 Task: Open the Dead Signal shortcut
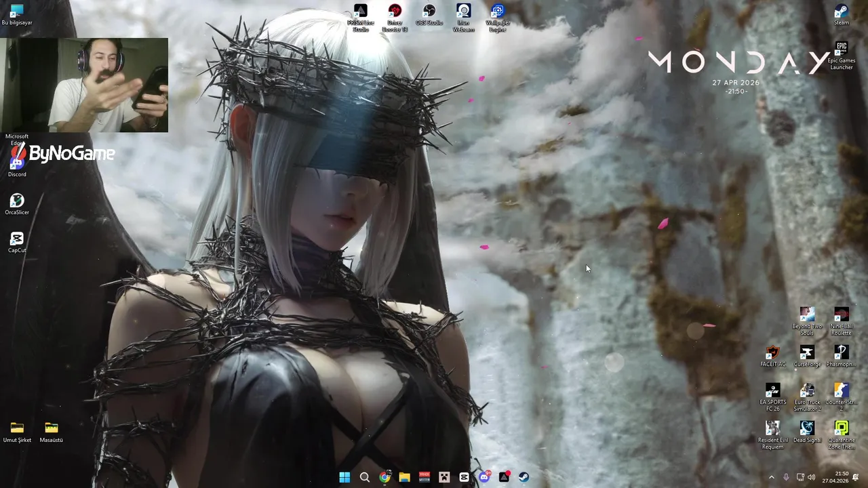pyautogui.click(x=807, y=432)
